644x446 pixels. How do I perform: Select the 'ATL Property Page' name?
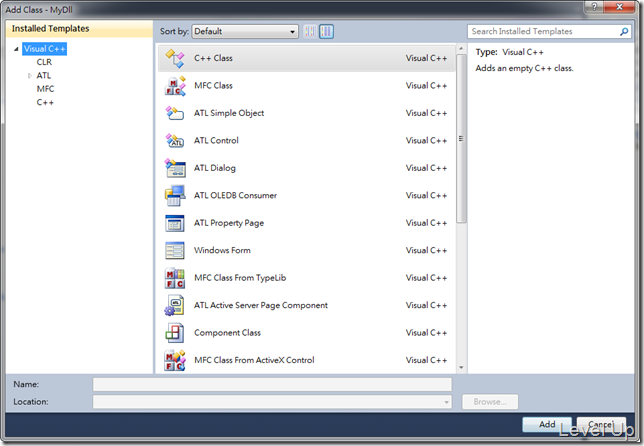(229, 223)
